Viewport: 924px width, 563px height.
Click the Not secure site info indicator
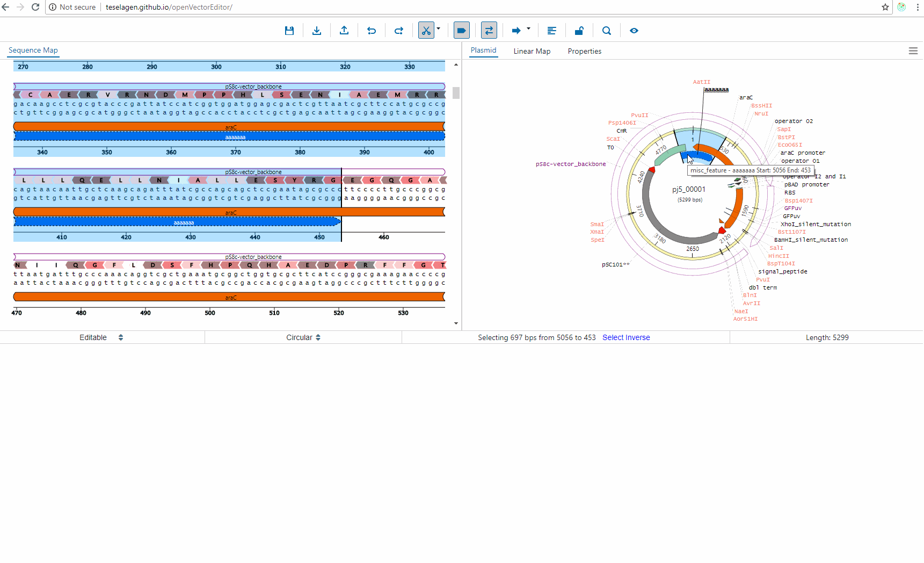[x=72, y=7]
